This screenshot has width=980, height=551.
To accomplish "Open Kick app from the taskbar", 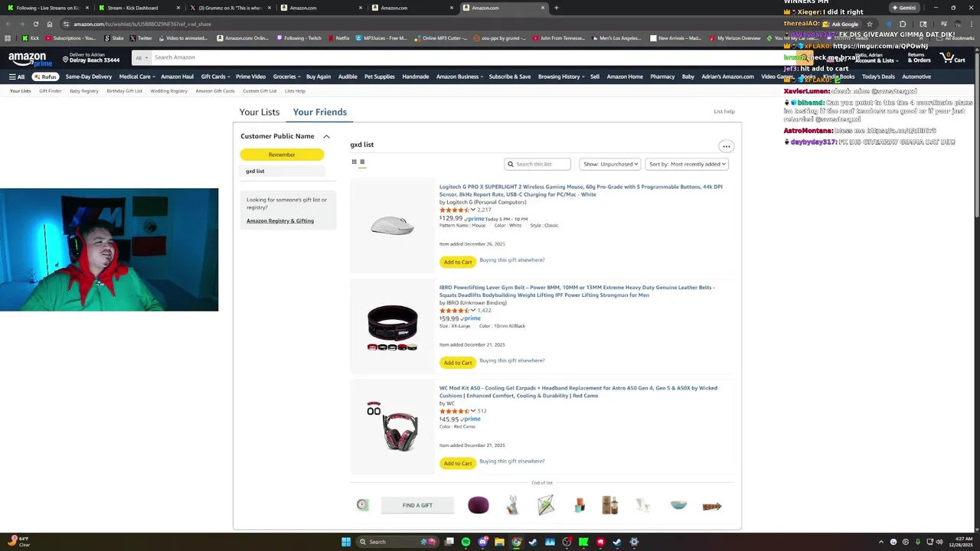I will click(583, 542).
